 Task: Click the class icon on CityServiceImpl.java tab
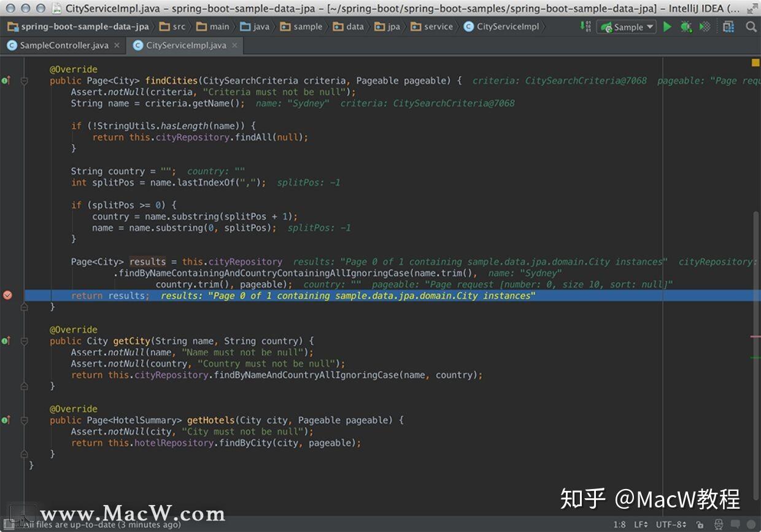[x=138, y=45]
